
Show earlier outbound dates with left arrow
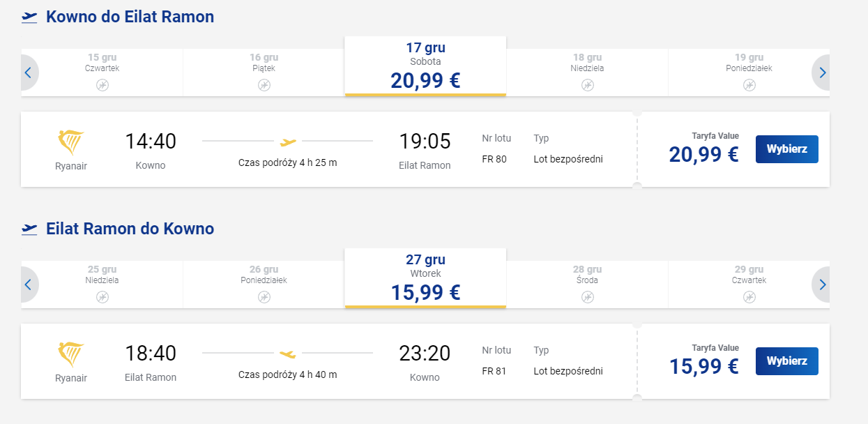point(29,73)
